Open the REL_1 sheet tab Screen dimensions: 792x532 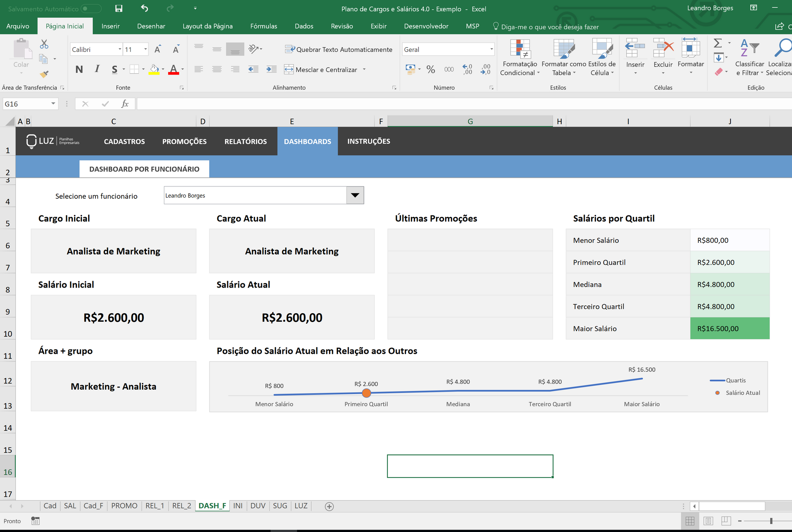click(155, 506)
